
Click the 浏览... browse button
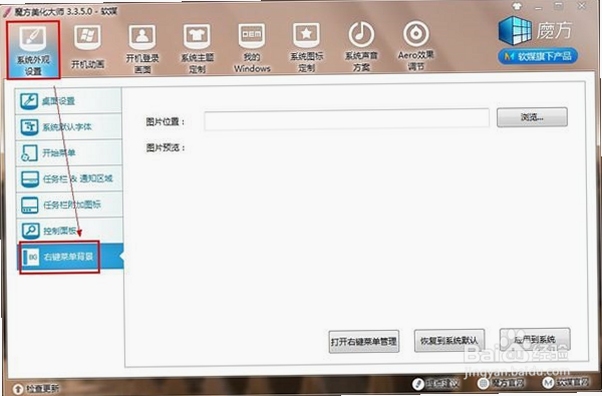coord(532,117)
